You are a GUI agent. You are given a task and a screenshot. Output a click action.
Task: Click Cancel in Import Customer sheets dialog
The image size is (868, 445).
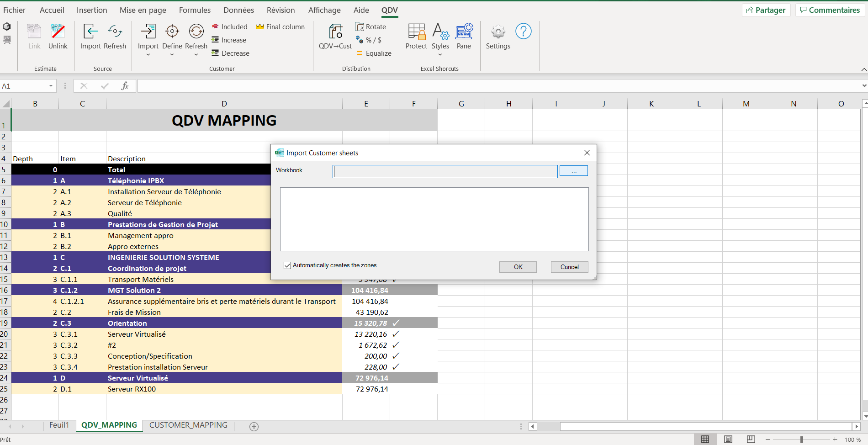570,267
